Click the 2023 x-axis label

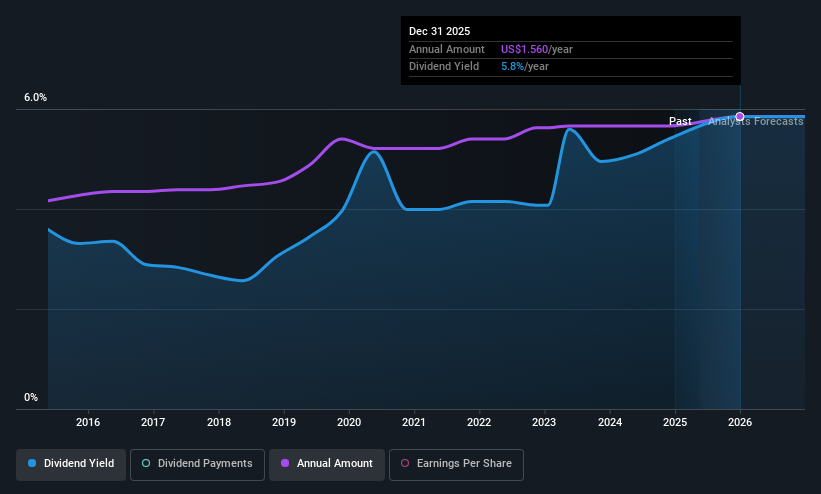[x=544, y=422]
